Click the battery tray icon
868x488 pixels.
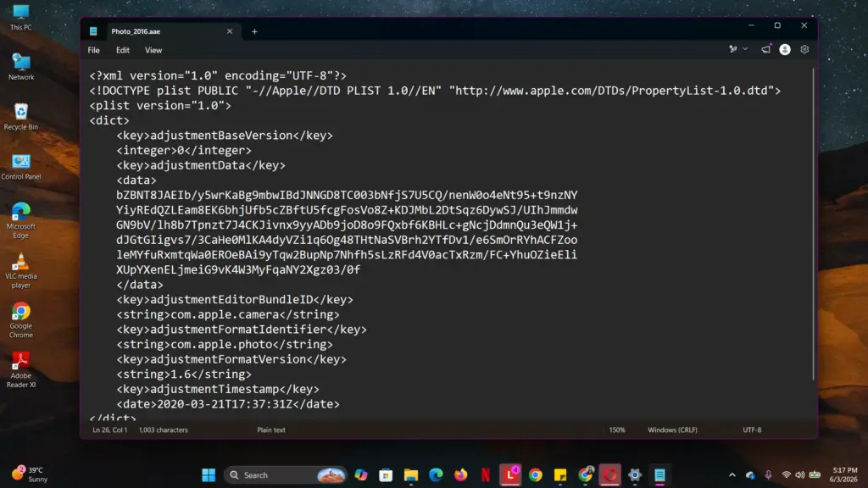[815, 474]
